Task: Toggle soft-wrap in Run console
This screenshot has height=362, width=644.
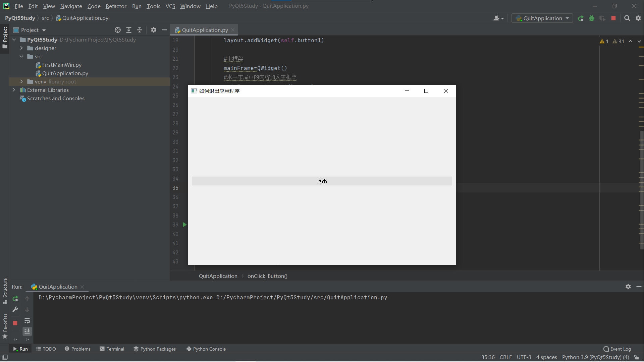Action: pos(27,321)
